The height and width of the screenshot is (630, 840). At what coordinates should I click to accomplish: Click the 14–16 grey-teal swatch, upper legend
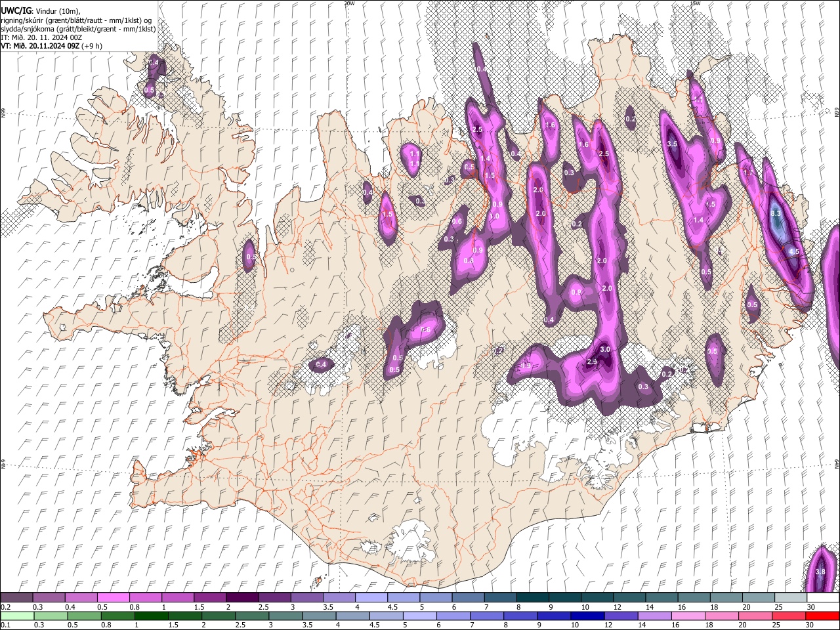pos(660,598)
